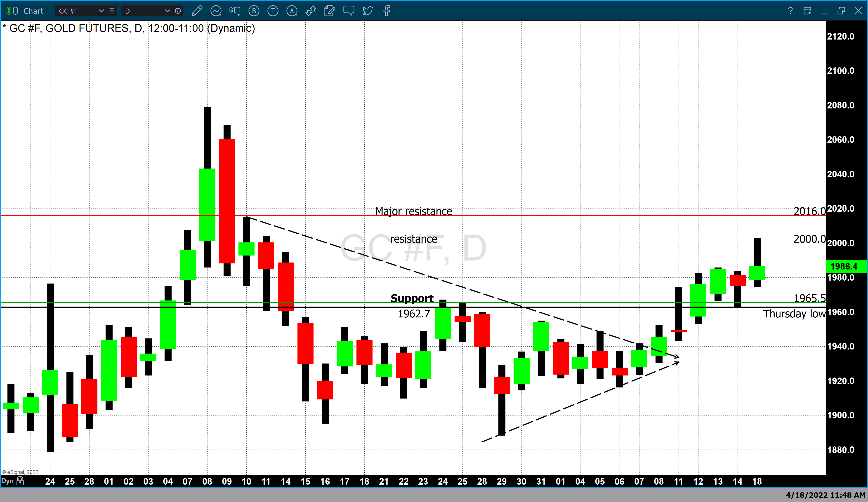Image resolution: width=868 pixels, height=502 pixels.
Task: Open the edit note icon
Action: (330, 11)
